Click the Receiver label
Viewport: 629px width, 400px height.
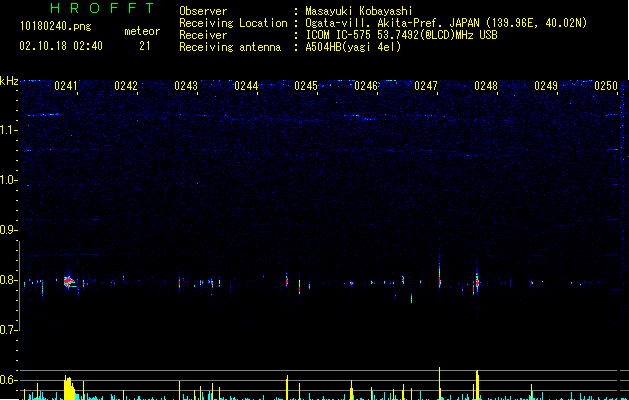(203, 35)
